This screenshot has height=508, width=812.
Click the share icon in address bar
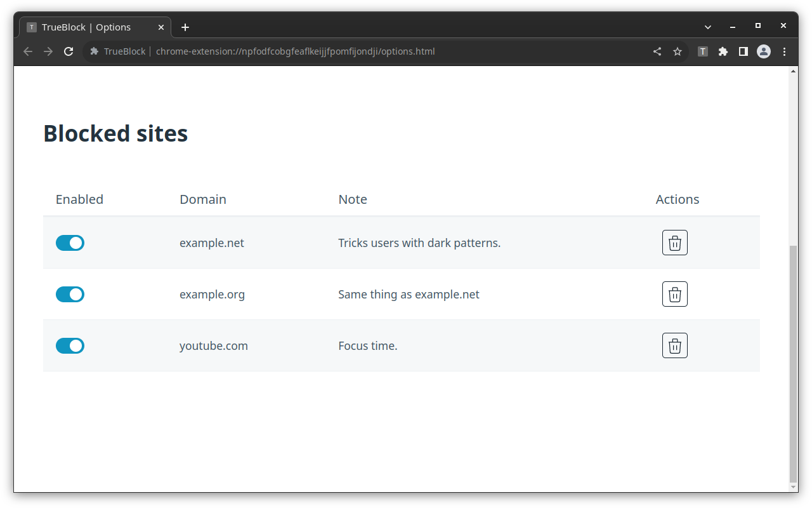tap(657, 51)
